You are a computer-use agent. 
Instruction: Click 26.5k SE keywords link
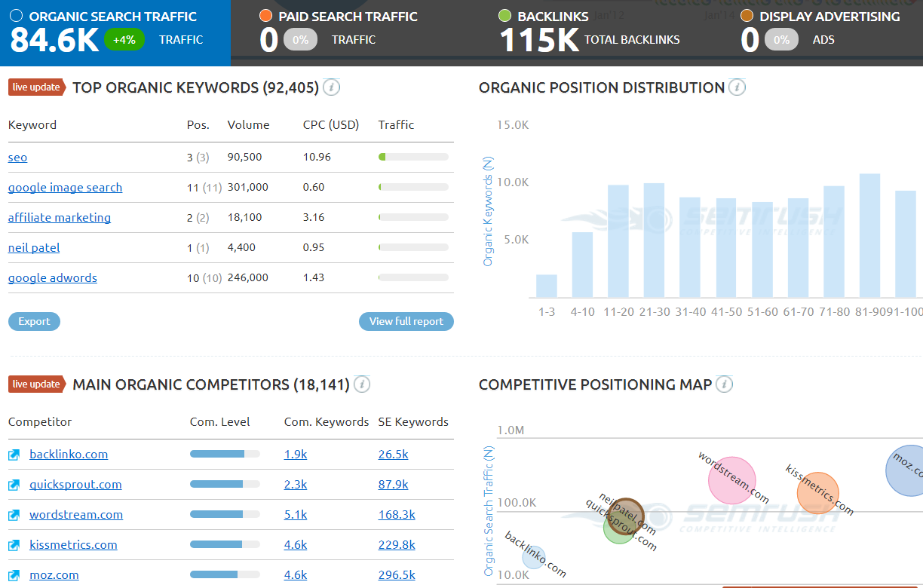point(394,455)
